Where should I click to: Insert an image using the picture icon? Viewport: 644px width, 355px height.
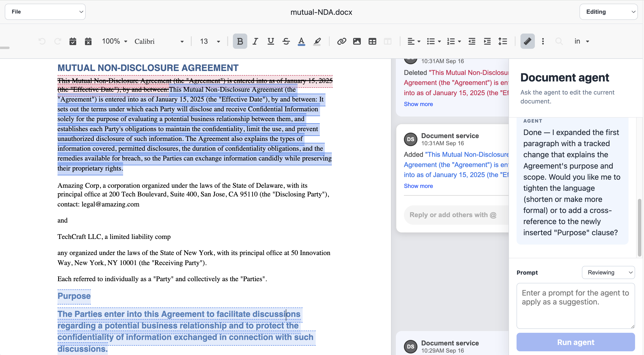point(357,41)
